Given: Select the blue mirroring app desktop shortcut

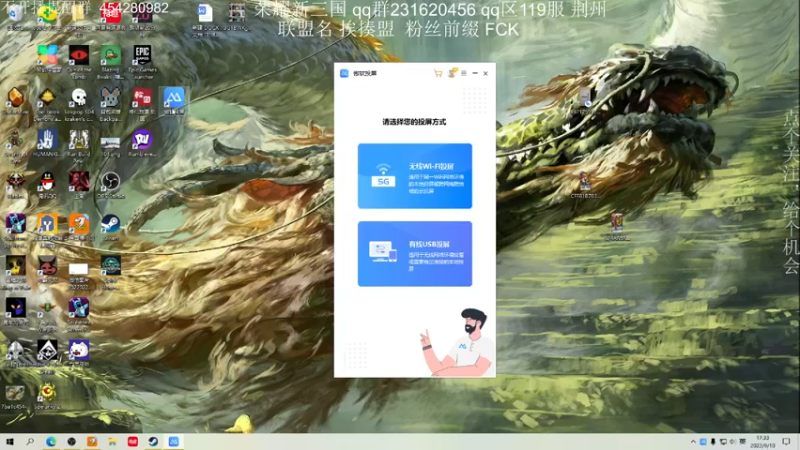Looking at the screenshot, I should [174, 101].
